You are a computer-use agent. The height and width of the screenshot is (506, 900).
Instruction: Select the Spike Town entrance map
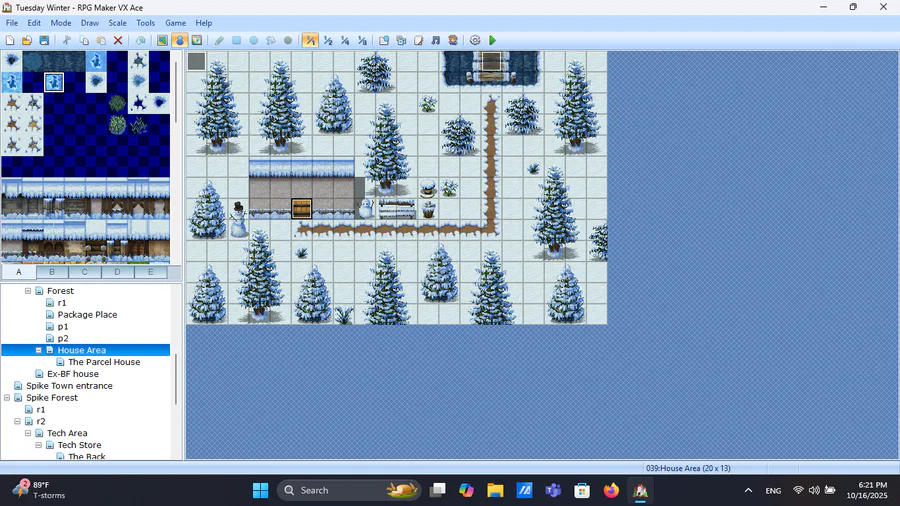pyautogui.click(x=69, y=386)
